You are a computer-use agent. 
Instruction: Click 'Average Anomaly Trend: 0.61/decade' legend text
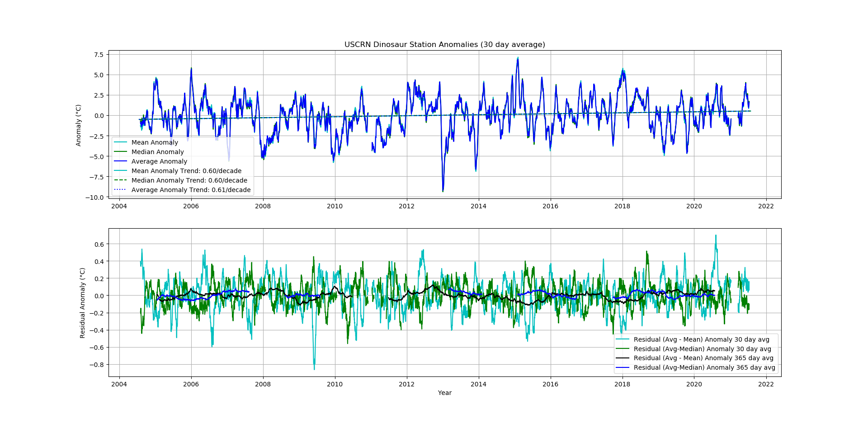coord(191,190)
